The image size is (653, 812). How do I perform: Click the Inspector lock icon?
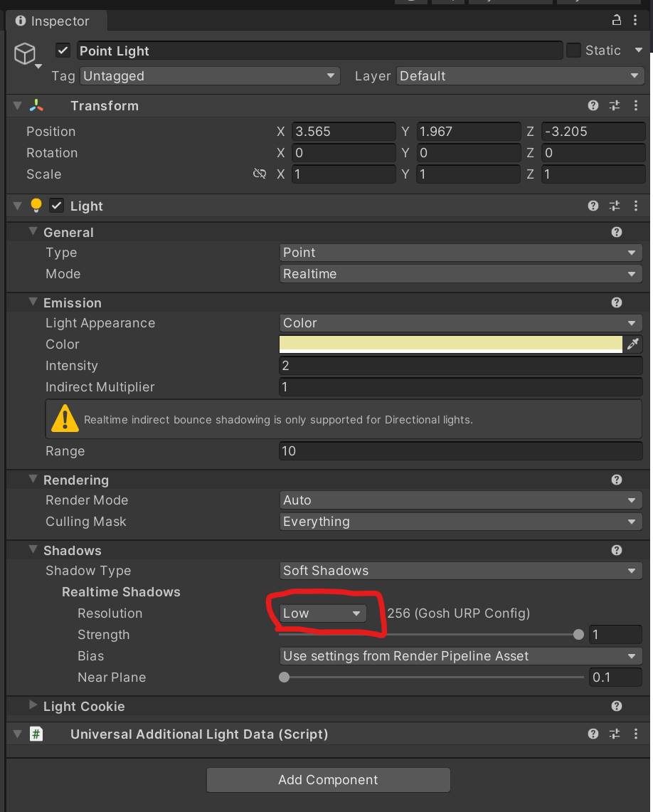tap(617, 20)
